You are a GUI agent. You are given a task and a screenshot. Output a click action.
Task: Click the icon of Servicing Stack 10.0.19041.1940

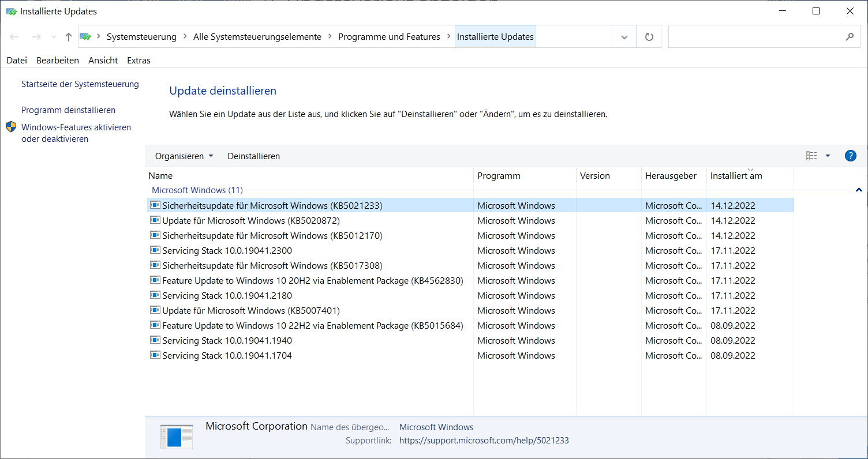pyautogui.click(x=155, y=340)
